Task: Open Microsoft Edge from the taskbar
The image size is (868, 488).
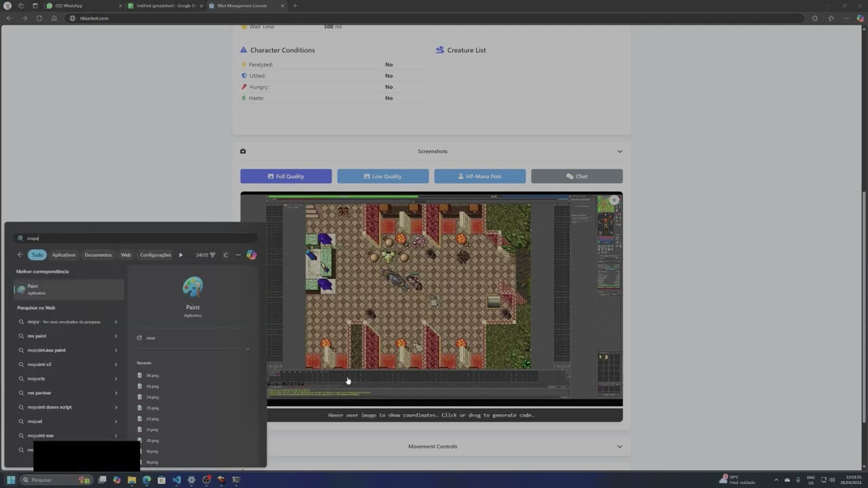Action: coord(146,480)
